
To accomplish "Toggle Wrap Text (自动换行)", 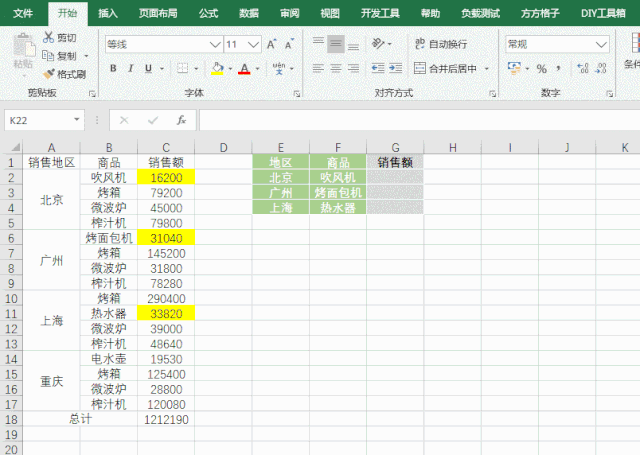I will [441, 44].
